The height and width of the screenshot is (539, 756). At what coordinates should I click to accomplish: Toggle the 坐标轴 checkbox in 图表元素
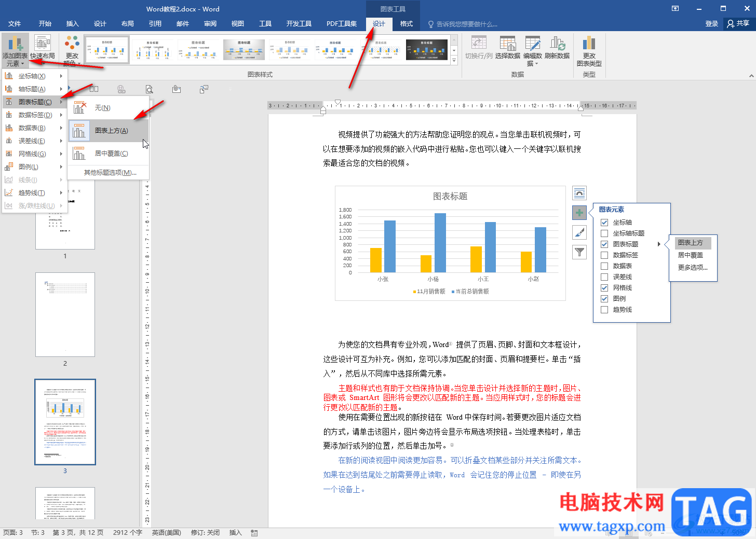click(x=604, y=223)
